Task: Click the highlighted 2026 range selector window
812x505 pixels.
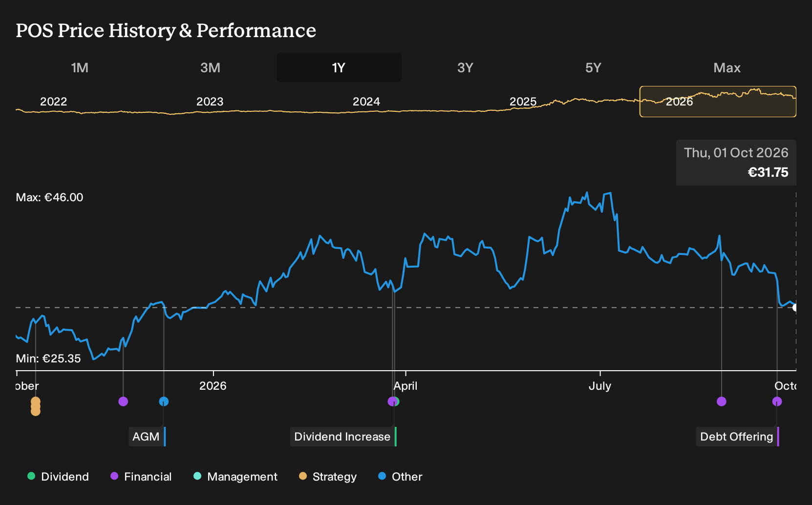Action: pos(718,102)
